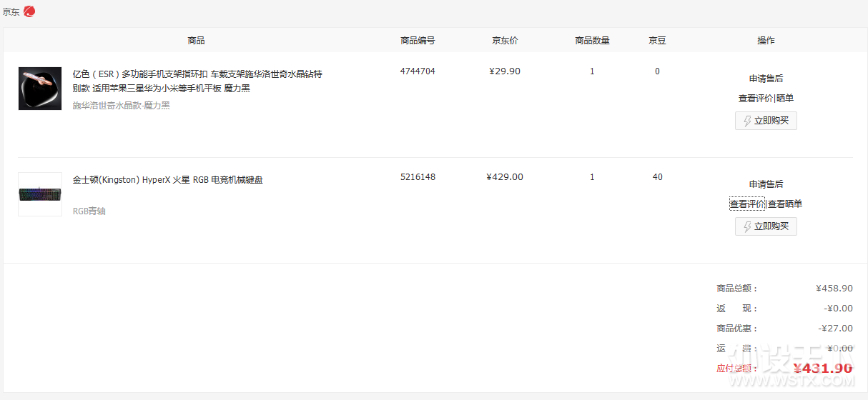
Task: Click the red ¥431.90 payable total
Action: [822, 369]
